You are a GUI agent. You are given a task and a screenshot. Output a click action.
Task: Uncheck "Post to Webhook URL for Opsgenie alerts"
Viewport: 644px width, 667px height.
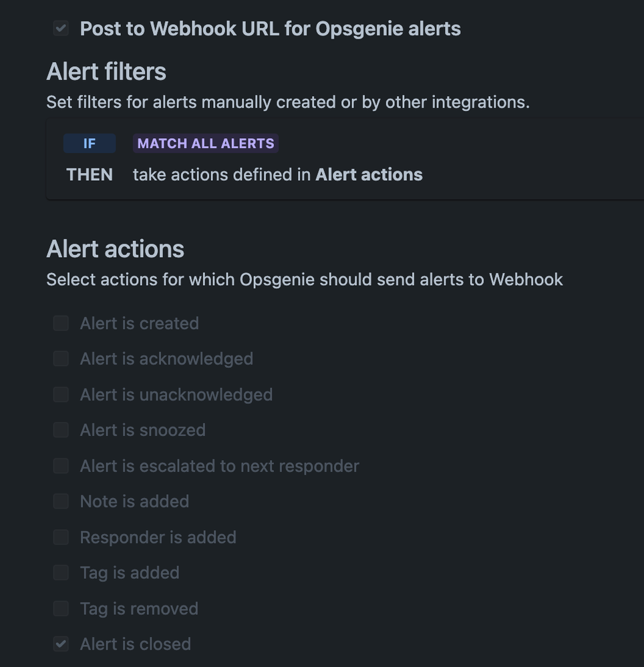click(x=60, y=28)
